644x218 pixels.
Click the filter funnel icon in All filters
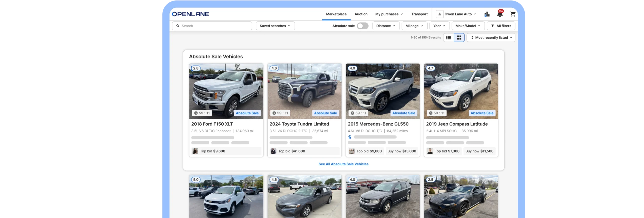click(492, 26)
